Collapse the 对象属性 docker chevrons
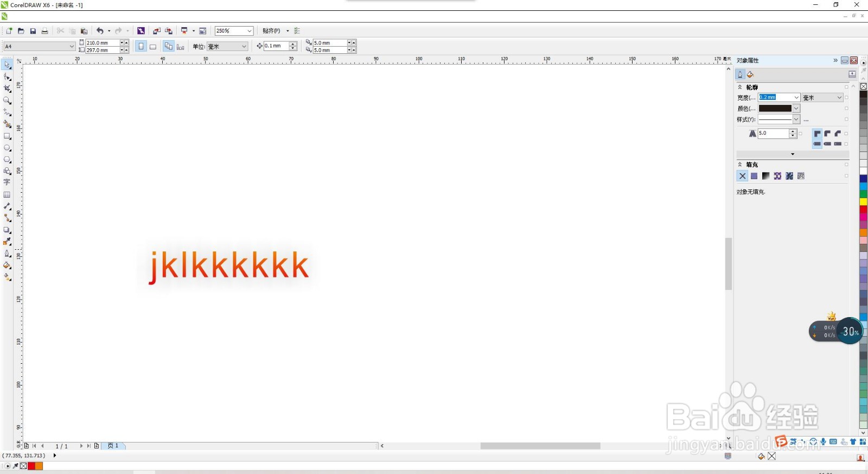The width and height of the screenshot is (868, 474). 835,60
